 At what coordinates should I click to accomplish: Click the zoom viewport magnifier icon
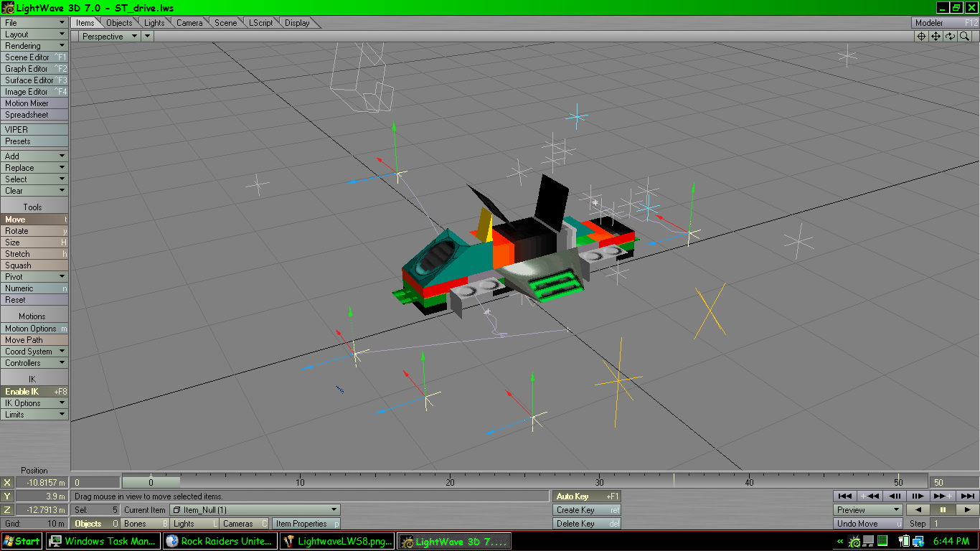tap(965, 37)
